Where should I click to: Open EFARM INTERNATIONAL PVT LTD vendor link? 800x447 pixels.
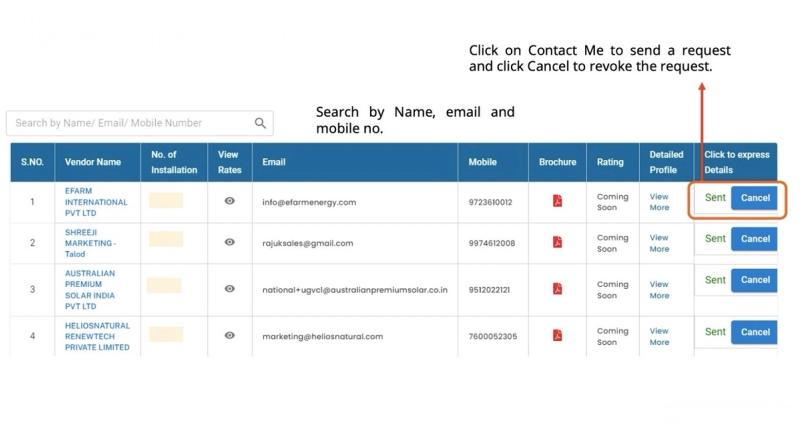96,202
